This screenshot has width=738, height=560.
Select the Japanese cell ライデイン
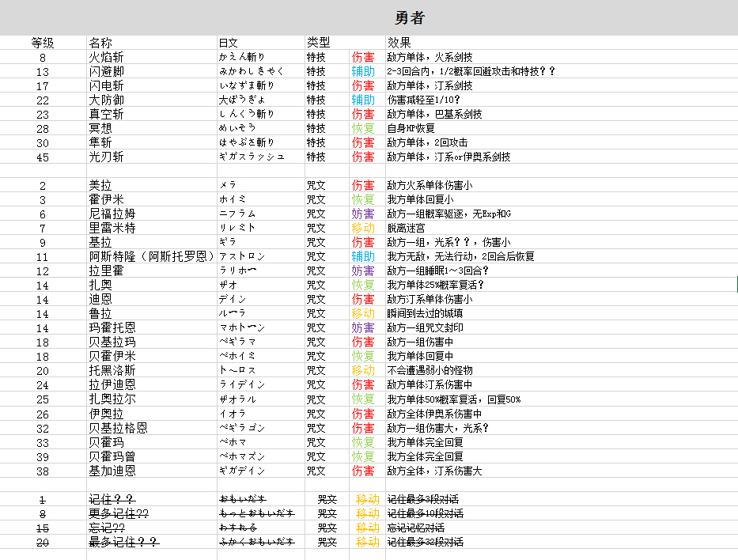click(x=242, y=384)
